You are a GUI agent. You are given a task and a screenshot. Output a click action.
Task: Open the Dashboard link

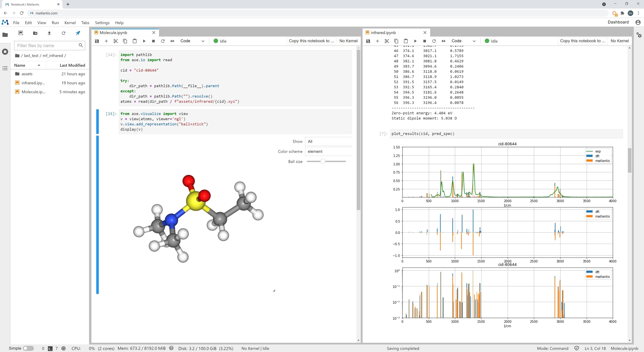618,22
